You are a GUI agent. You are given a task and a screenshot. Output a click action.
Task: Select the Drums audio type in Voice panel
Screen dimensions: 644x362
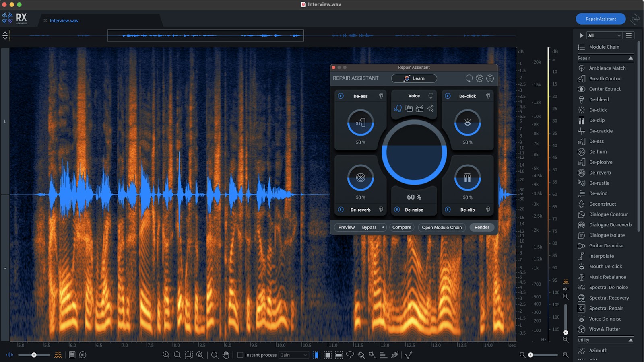419,109
